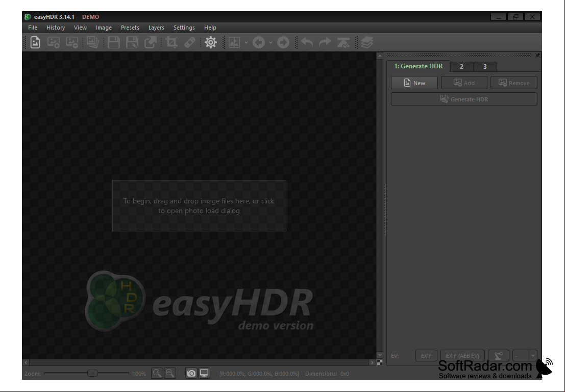This screenshot has width=565, height=392.
Task: Click the save as floppy-with-pencil icon
Action: point(132,42)
